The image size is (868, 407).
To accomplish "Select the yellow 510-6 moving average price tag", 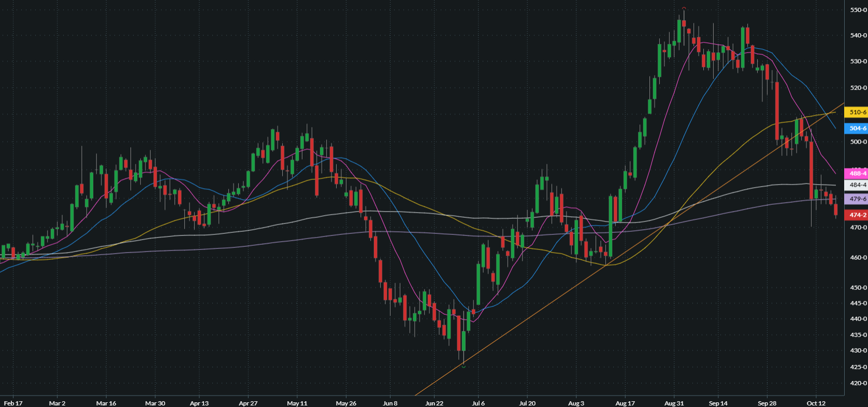I will (x=856, y=112).
